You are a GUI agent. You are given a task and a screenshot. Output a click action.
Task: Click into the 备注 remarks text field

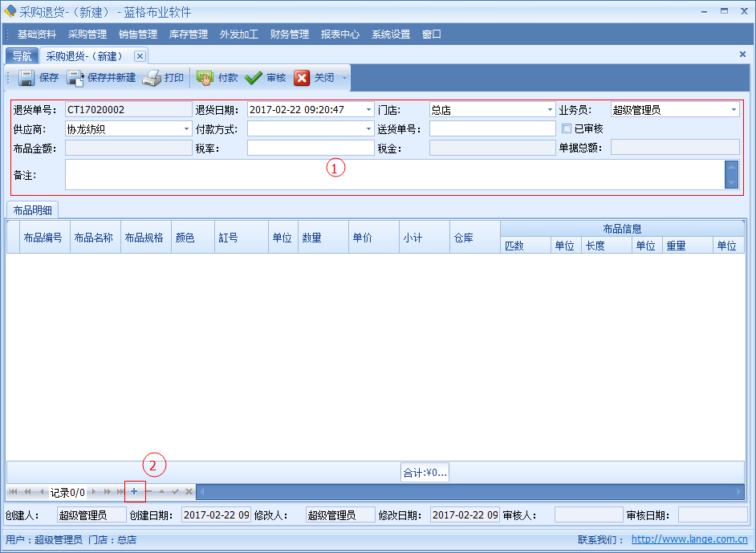[x=393, y=174]
